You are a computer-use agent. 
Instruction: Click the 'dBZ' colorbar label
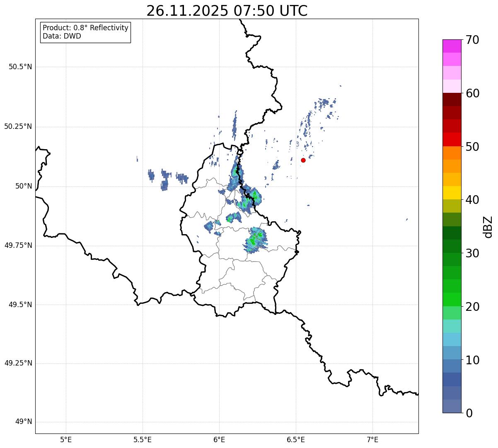point(488,227)
